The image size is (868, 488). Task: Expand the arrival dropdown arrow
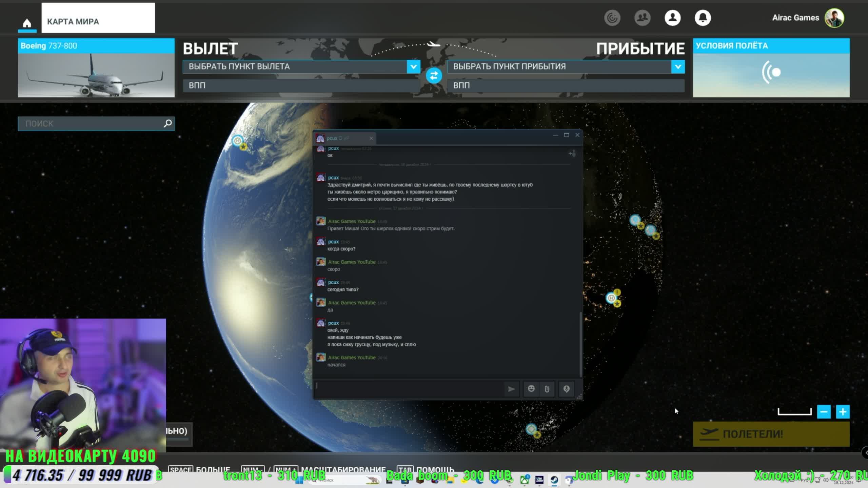tap(678, 67)
